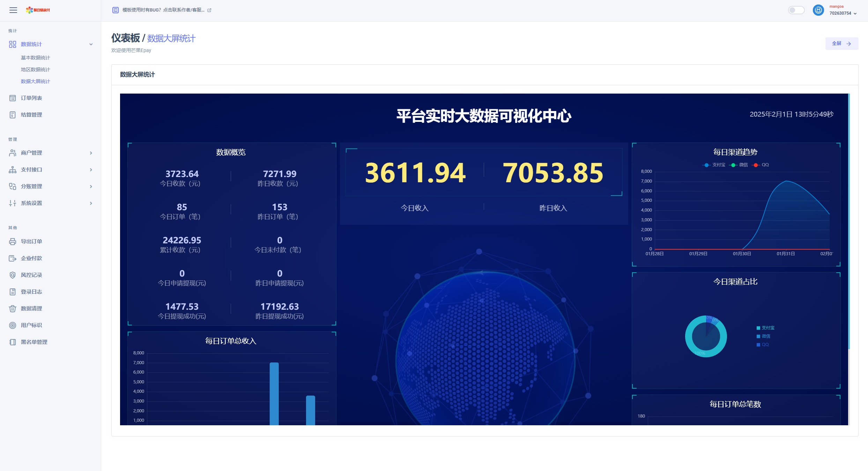Hide the 微信 series via chart legend
This screenshot has width=868, height=471.
740,164
